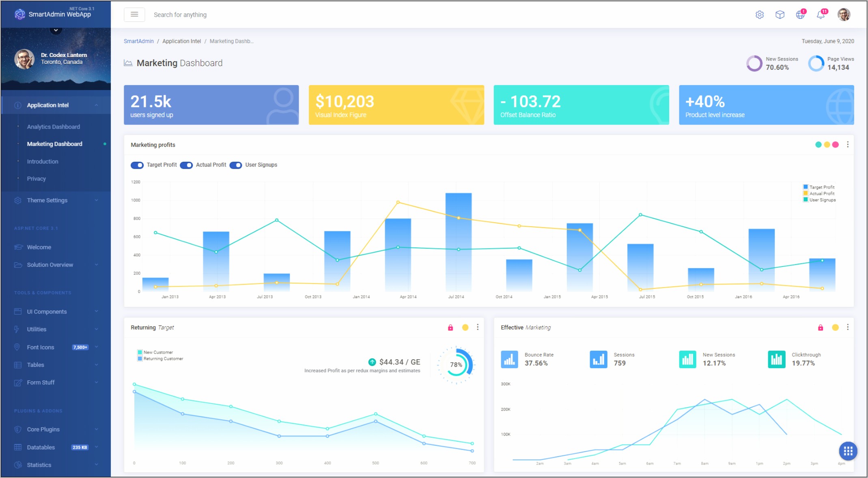Click the green up-arrow icon beside $44.34
The width and height of the screenshot is (868, 478).
[x=372, y=362]
